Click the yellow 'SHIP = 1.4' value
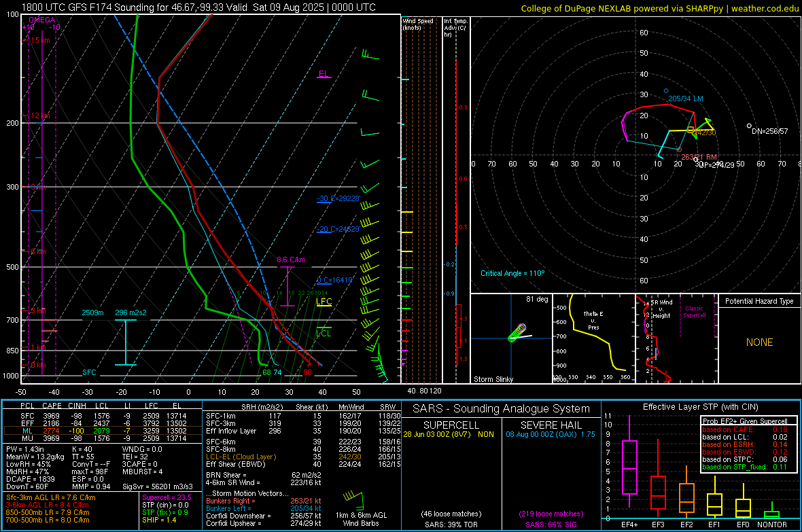The height and width of the screenshot is (532, 802). (x=159, y=520)
